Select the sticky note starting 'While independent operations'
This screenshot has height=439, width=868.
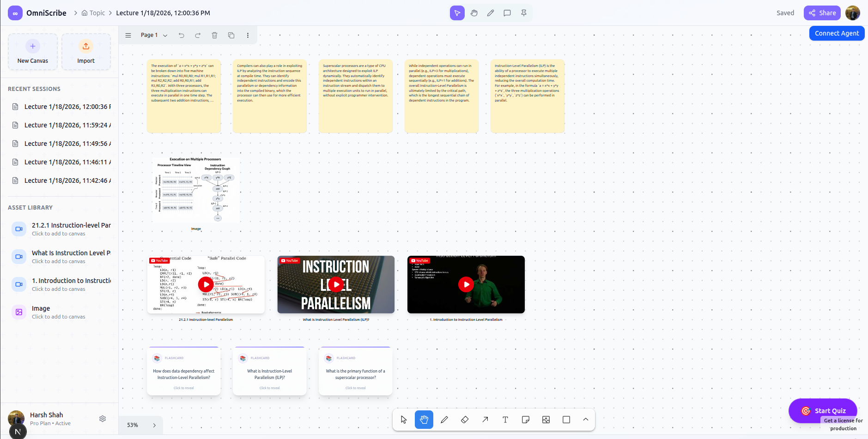point(442,96)
